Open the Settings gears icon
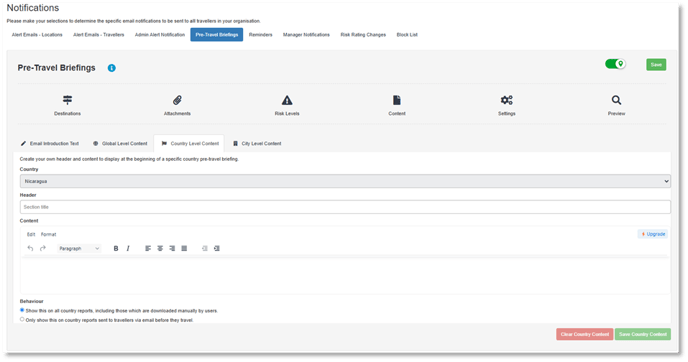The width and height of the screenshot is (688, 362). click(506, 100)
